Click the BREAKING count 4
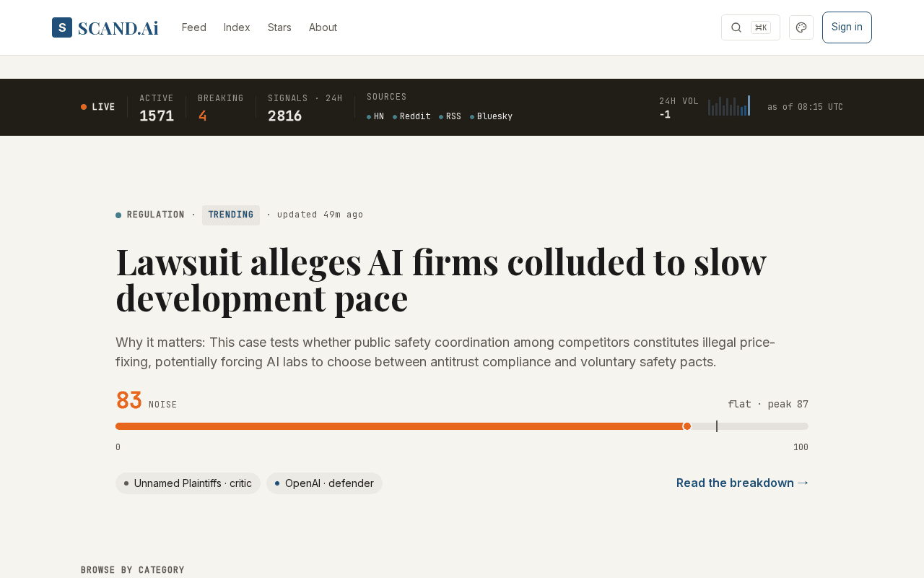 pos(202,116)
